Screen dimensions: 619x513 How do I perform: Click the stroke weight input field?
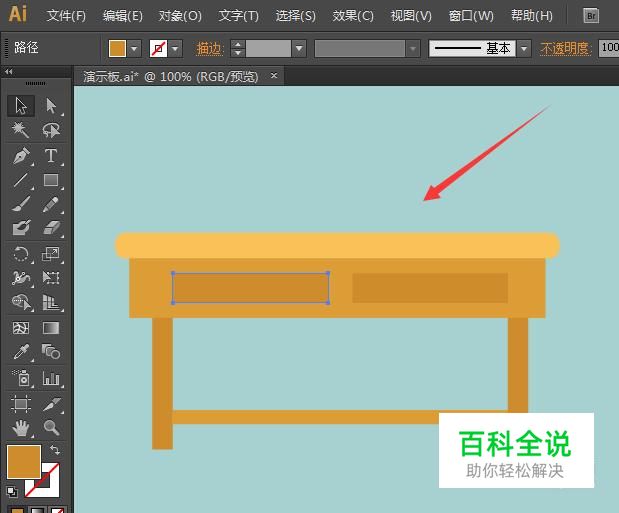(x=268, y=49)
